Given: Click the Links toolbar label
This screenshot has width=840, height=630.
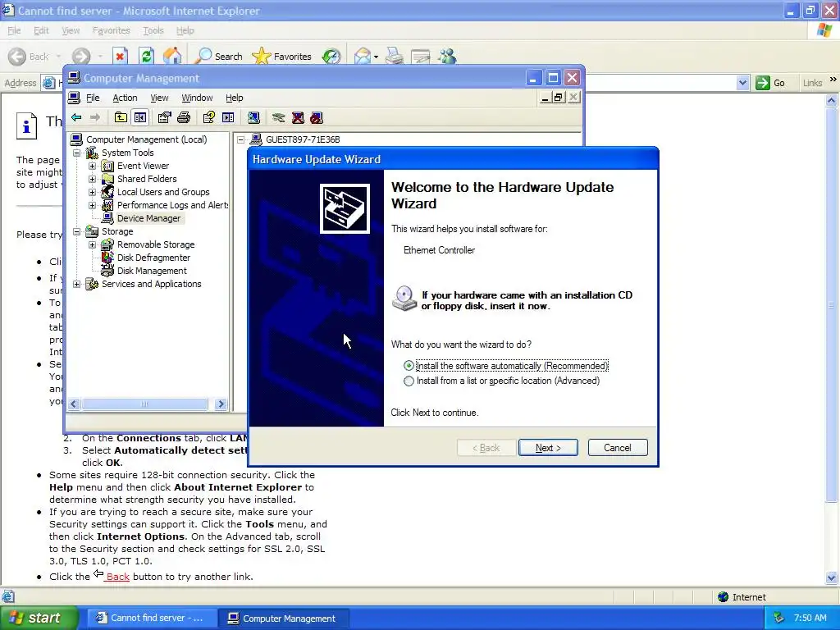Looking at the screenshot, I should [x=812, y=83].
